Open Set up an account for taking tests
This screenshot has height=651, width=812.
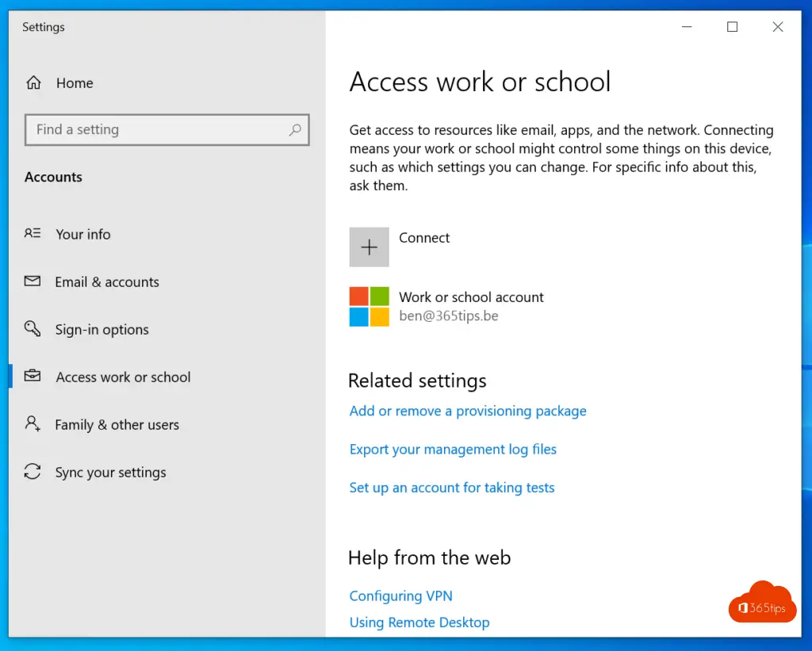point(451,488)
